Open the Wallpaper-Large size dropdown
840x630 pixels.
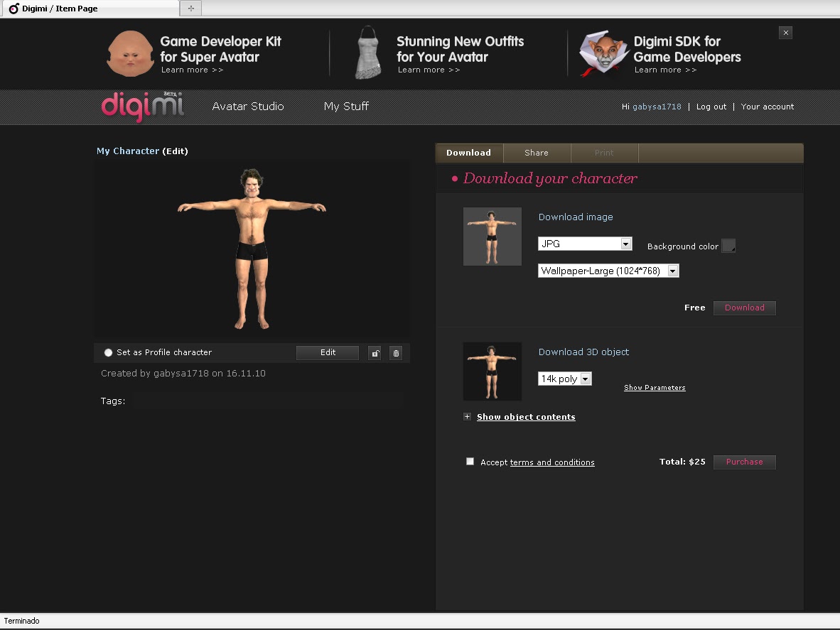point(608,271)
